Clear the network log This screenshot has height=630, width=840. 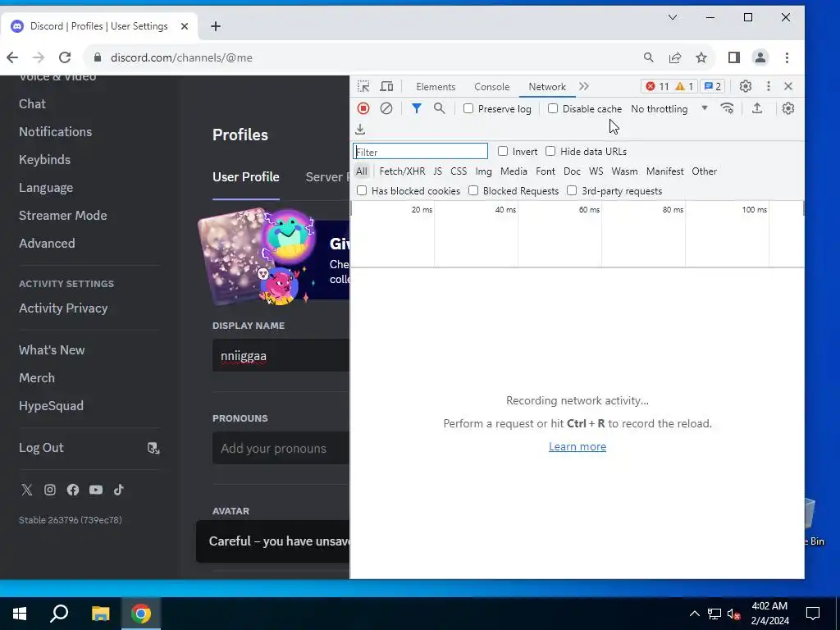click(386, 108)
